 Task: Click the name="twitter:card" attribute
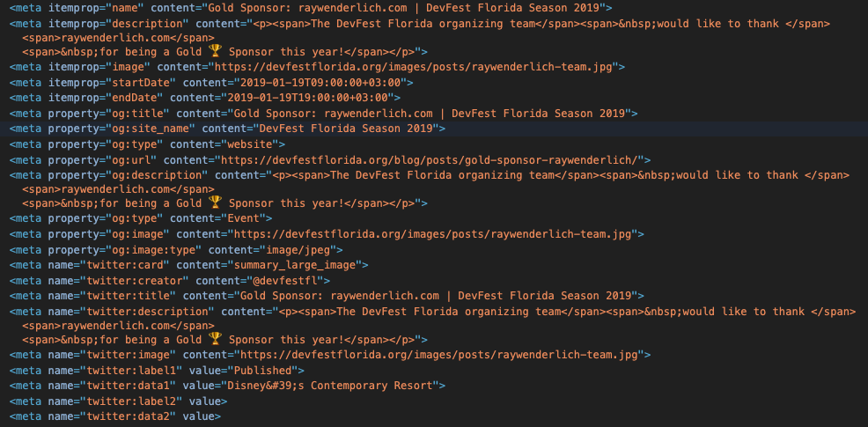coord(109,265)
